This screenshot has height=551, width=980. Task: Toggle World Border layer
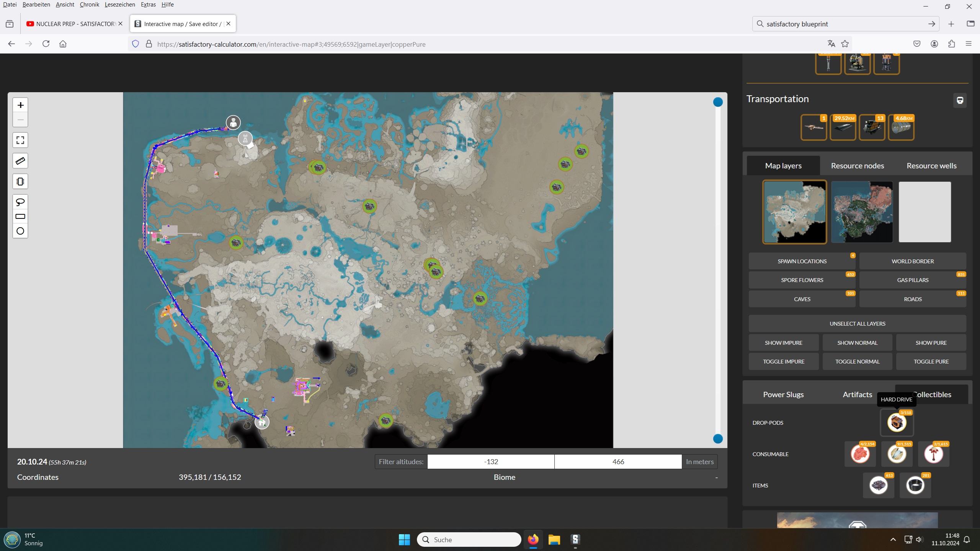tap(913, 261)
